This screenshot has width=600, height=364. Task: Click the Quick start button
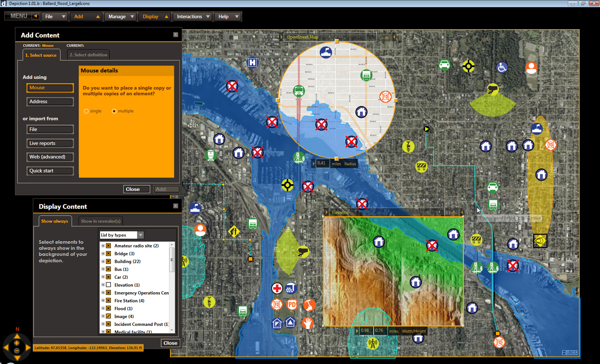[x=50, y=171]
